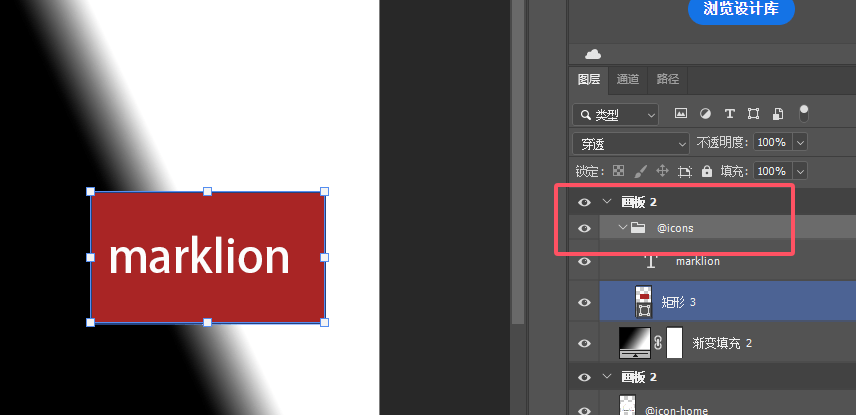Viewport: 856px width, 415px height.
Task: Open the 不透明度 slider dropdown arrow
Action: [x=800, y=143]
